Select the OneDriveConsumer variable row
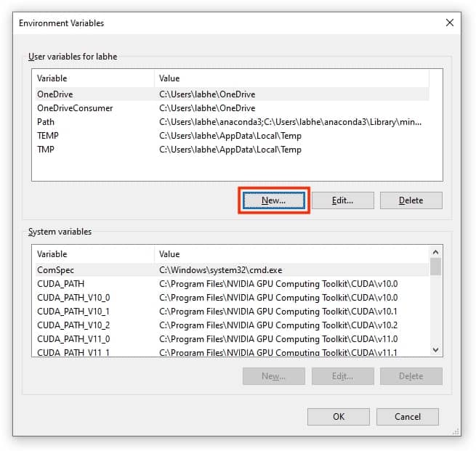 (x=233, y=108)
